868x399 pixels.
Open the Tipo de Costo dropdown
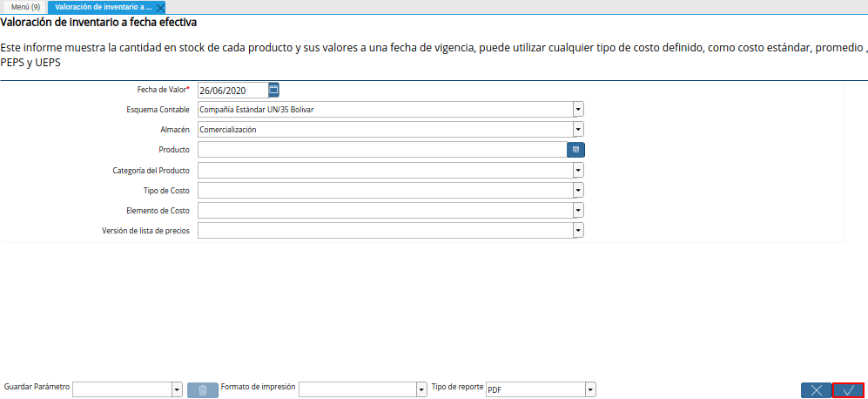tap(578, 190)
